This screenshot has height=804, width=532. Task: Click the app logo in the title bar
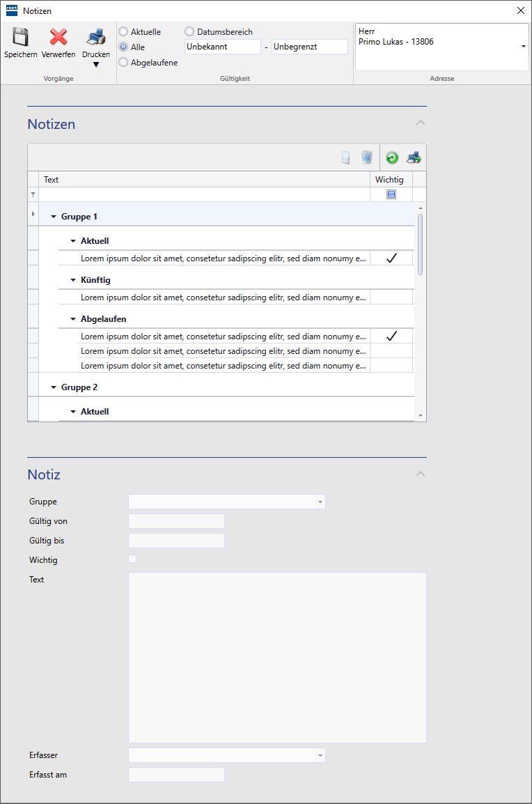[x=12, y=10]
